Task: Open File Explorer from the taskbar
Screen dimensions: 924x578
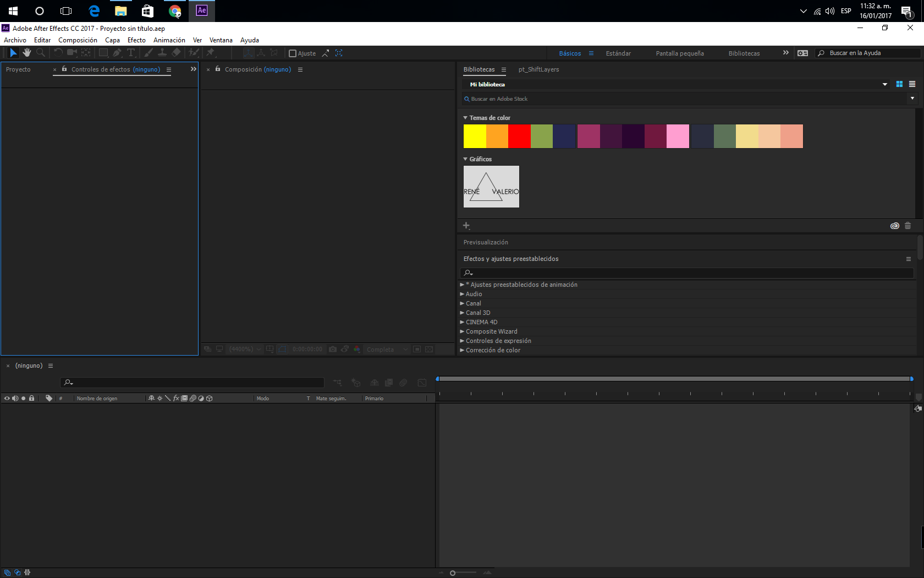Action: coord(121,11)
